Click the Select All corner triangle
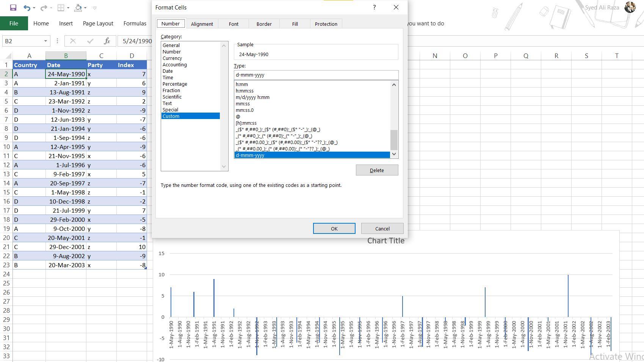 8,56
